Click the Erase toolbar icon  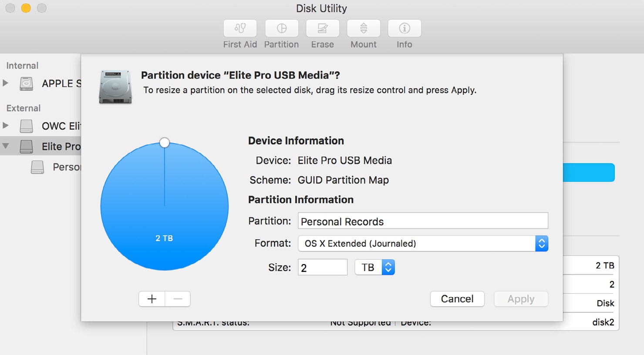point(322,29)
